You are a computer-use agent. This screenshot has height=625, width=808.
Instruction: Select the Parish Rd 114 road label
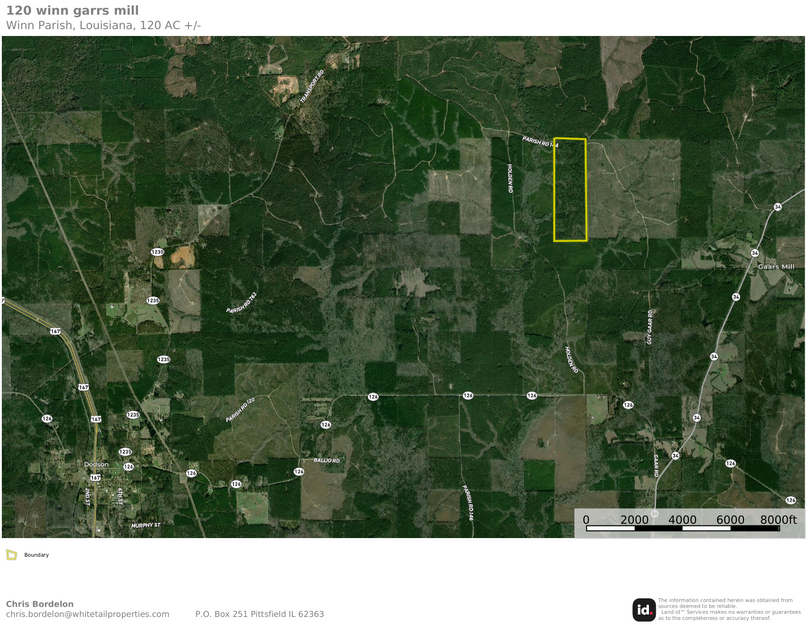(540, 143)
